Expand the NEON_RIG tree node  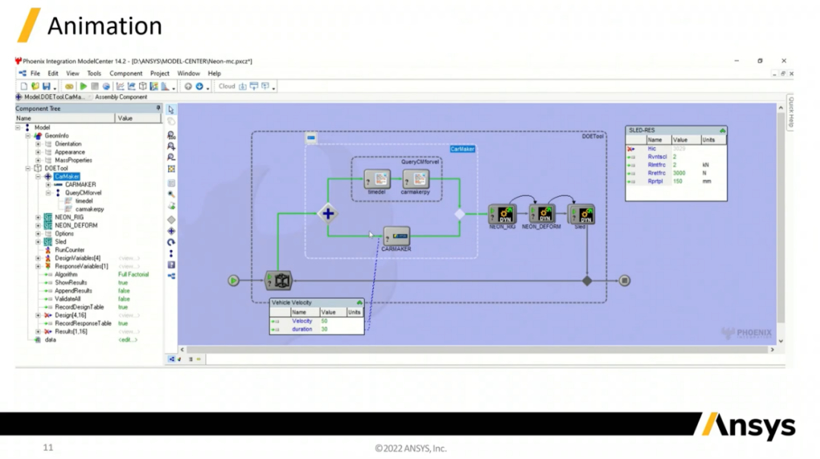click(x=38, y=217)
